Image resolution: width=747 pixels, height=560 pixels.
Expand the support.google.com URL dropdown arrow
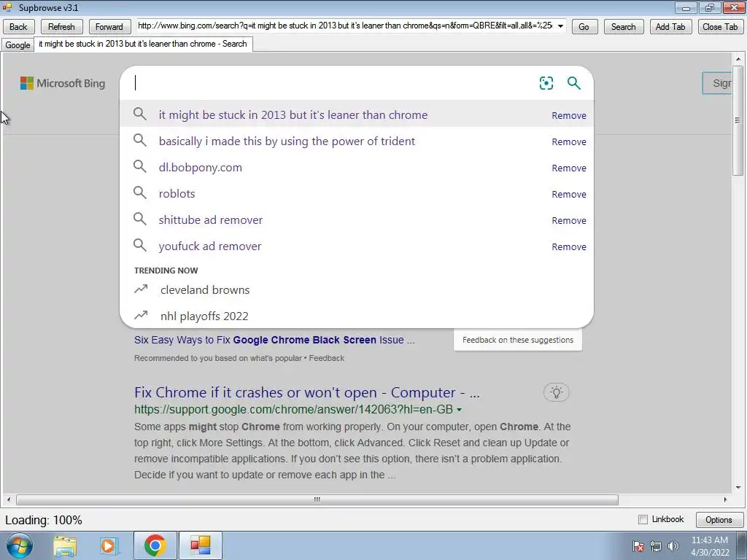[x=460, y=410]
